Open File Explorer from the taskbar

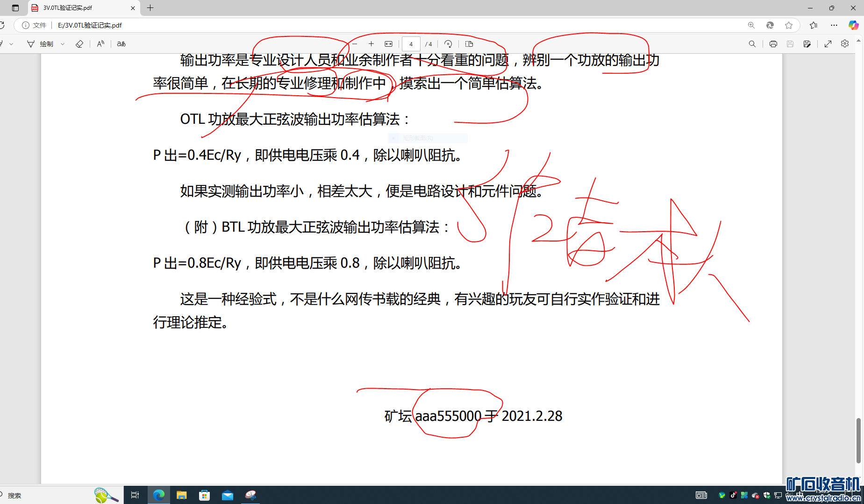(182, 495)
